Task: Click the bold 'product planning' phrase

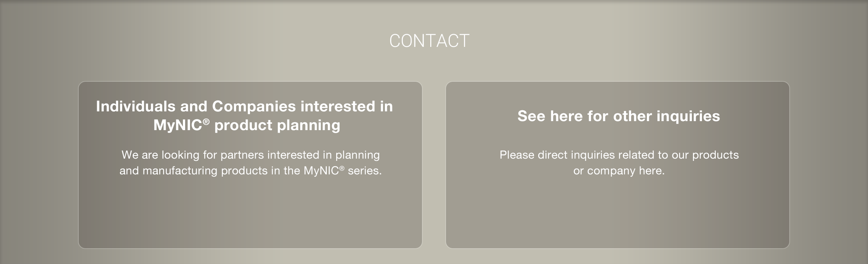Action: [277, 125]
